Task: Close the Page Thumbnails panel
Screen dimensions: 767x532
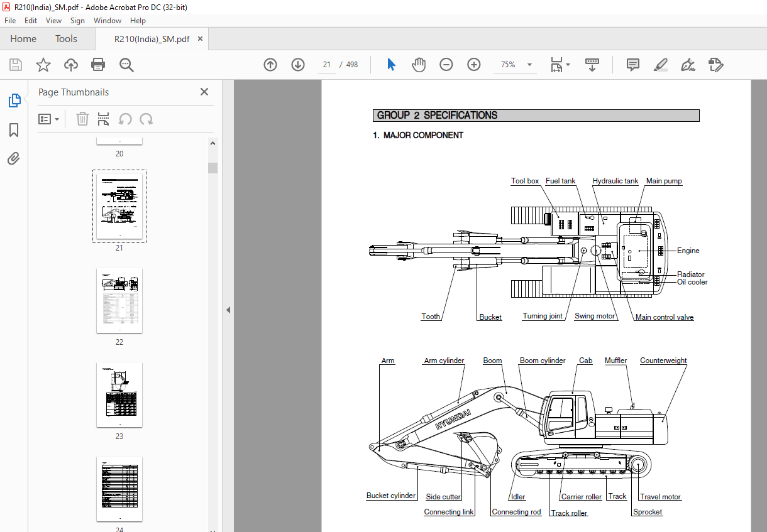Action: (204, 92)
